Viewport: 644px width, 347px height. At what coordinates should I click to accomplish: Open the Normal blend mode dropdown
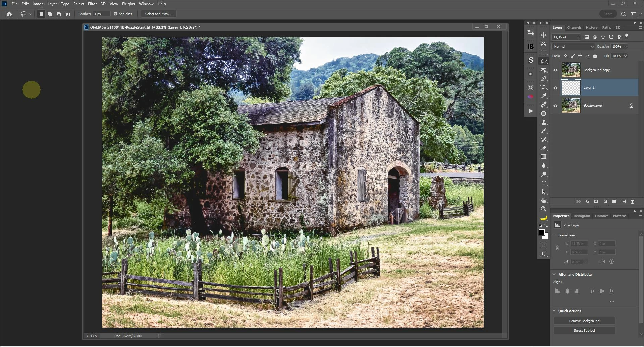point(573,47)
